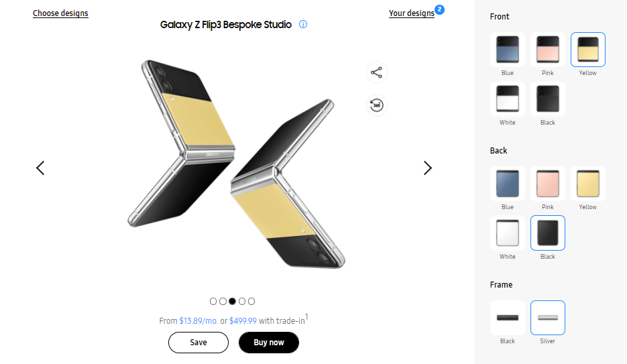The height and width of the screenshot is (364, 627).
Task: Pick the White front color swatch
Action: point(508,99)
